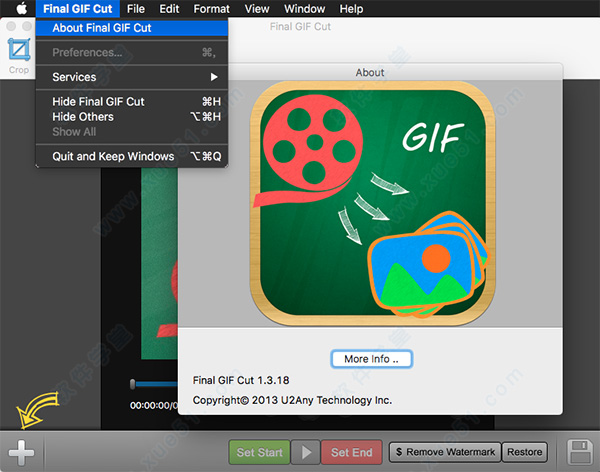Click the Set End button

[x=351, y=452]
